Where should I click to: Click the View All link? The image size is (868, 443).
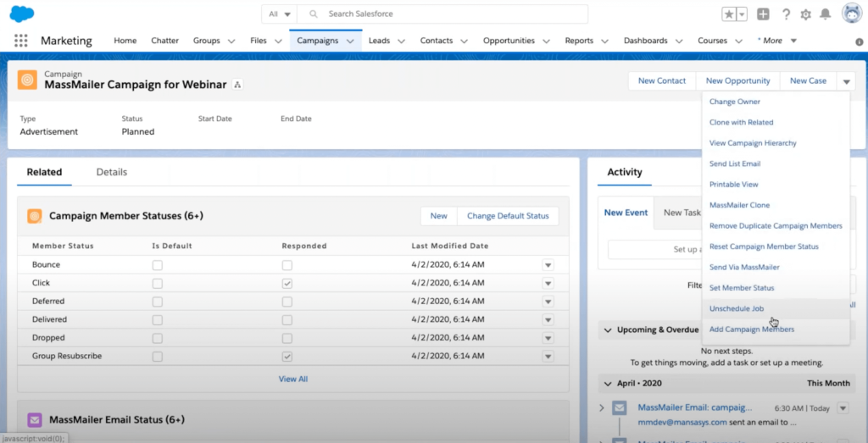pos(293,379)
